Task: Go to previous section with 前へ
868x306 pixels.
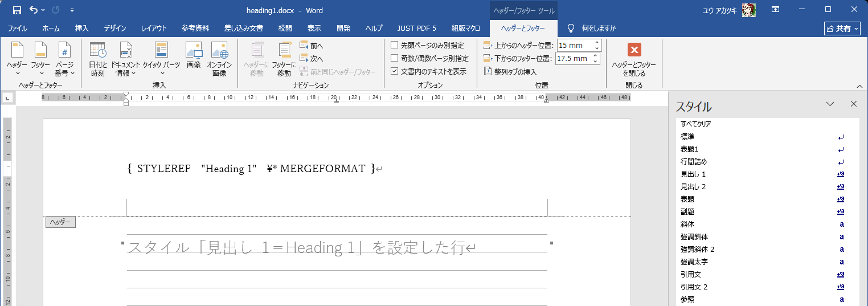Action: (312, 46)
